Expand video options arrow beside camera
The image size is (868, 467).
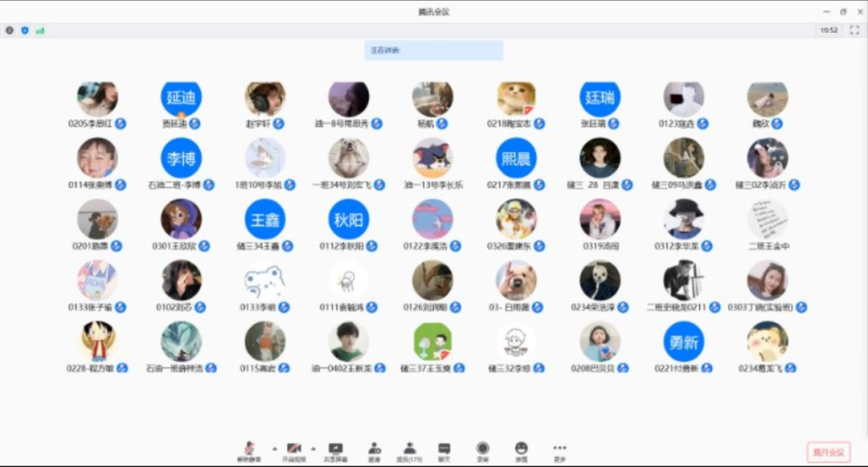click(313, 448)
